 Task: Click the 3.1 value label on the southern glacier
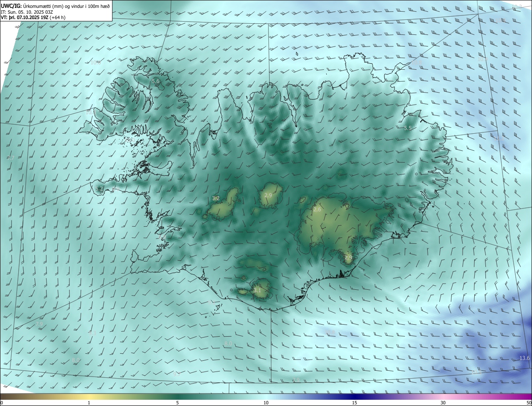click(x=257, y=290)
